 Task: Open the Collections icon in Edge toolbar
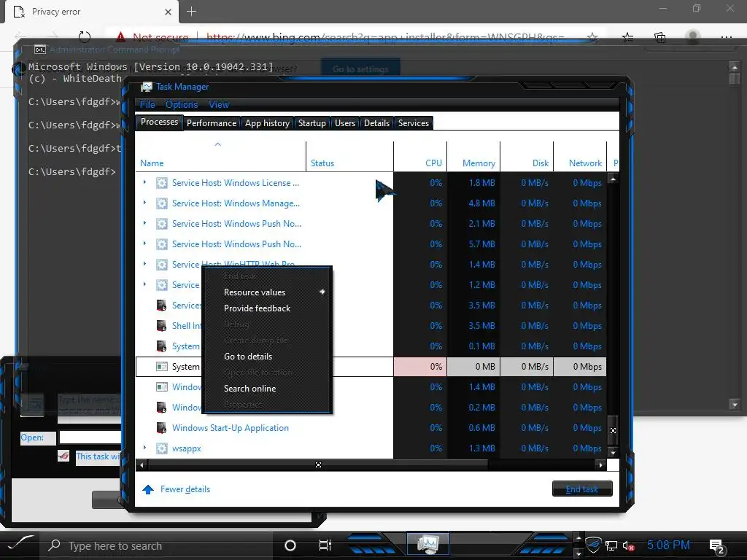coord(659,37)
